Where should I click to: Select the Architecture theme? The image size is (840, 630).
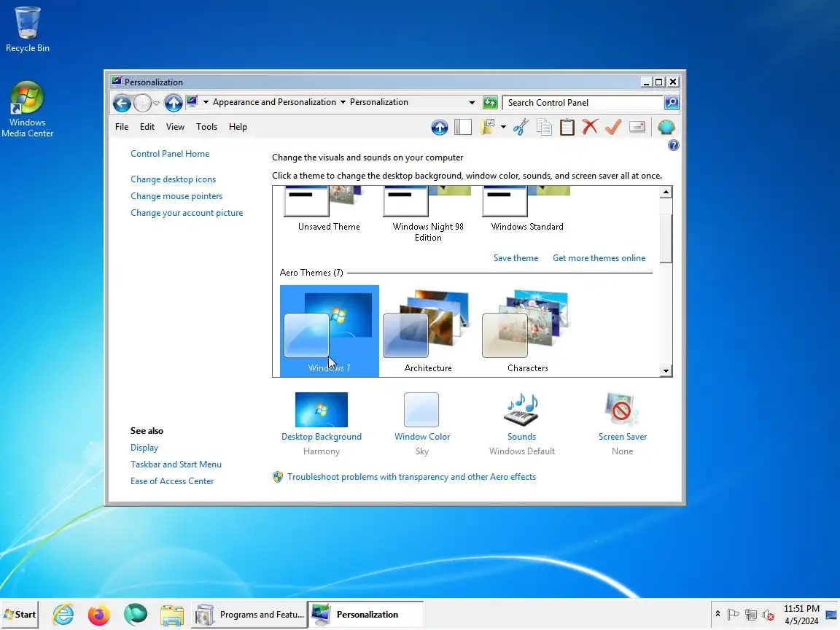point(428,330)
